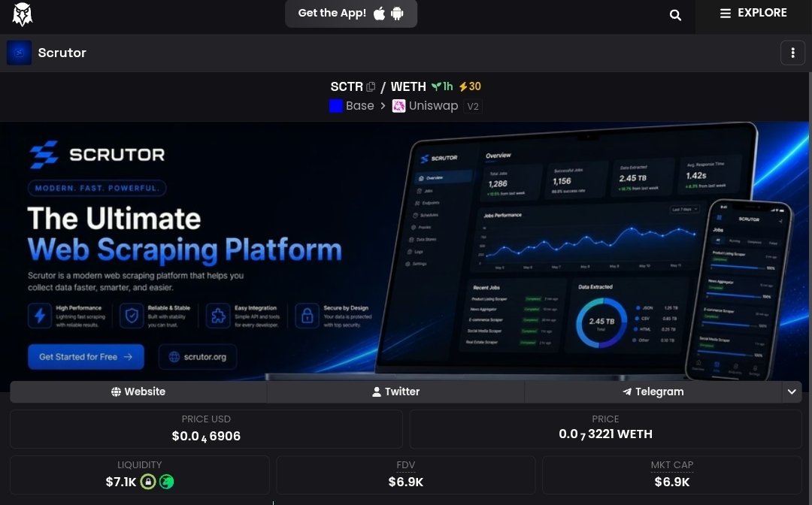
Task: Click the WETH quote symbol
Action: 408,87
